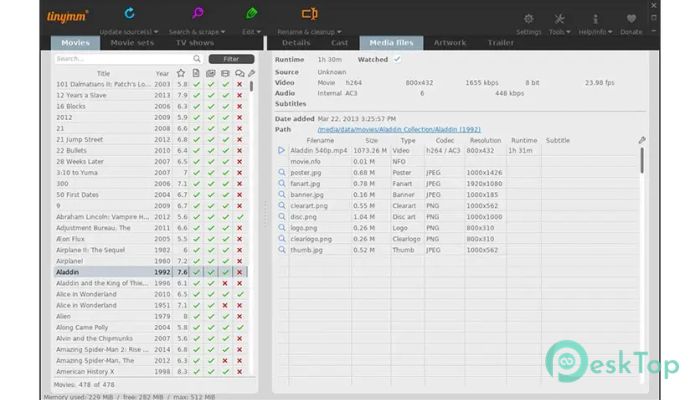Click the rating star column header
Viewport: 700px width, 400px height.
181,73
